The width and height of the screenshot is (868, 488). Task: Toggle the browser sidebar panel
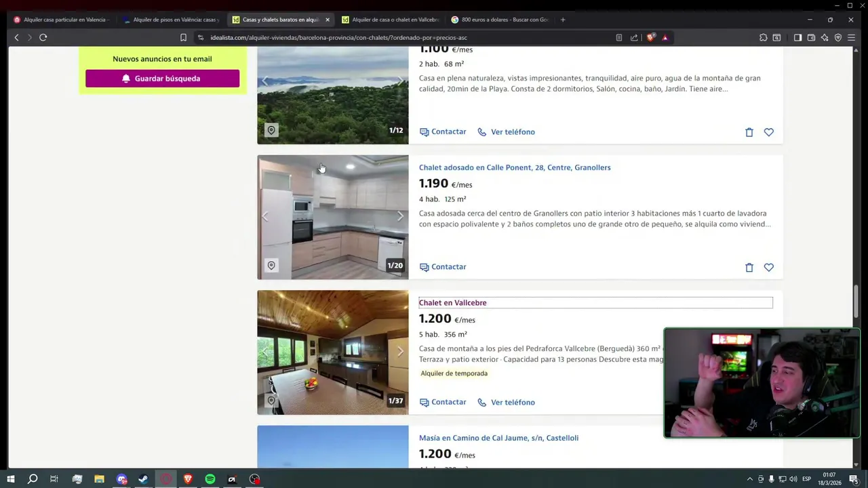tap(797, 37)
